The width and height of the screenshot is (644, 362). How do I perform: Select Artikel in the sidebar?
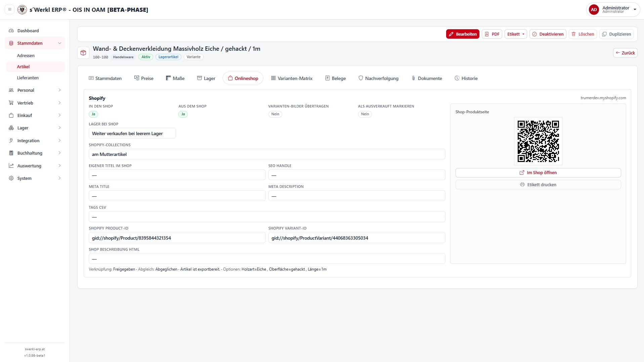36,67
